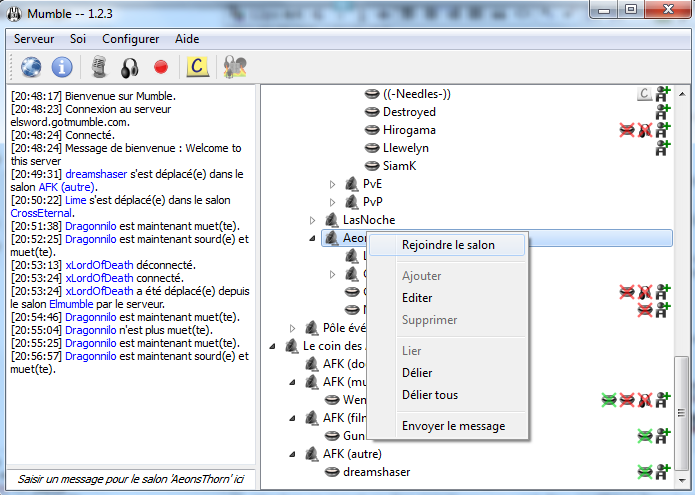Click dreamshaser link in the chat log

(x=96, y=174)
